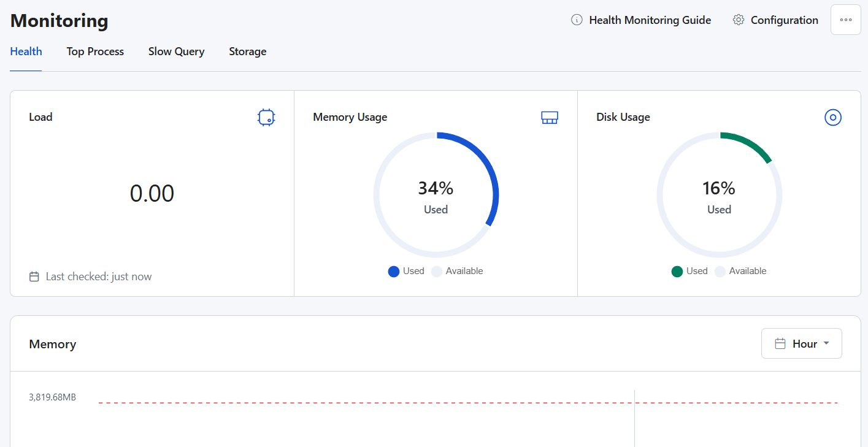Click the CPU chip icon in Load card
Image resolution: width=868 pixels, height=447 pixels.
tap(266, 117)
